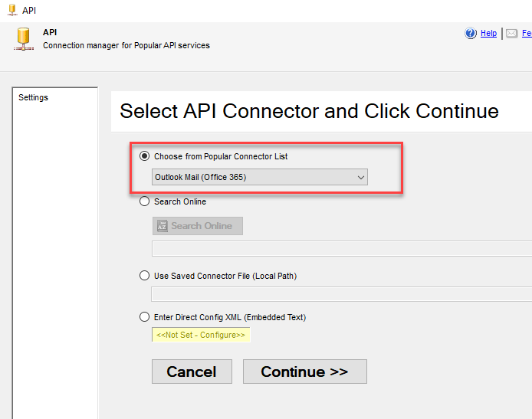This screenshot has height=419, width=532.
Task: Select Choose from Popular Connector List option
Action: click(145, 156)
